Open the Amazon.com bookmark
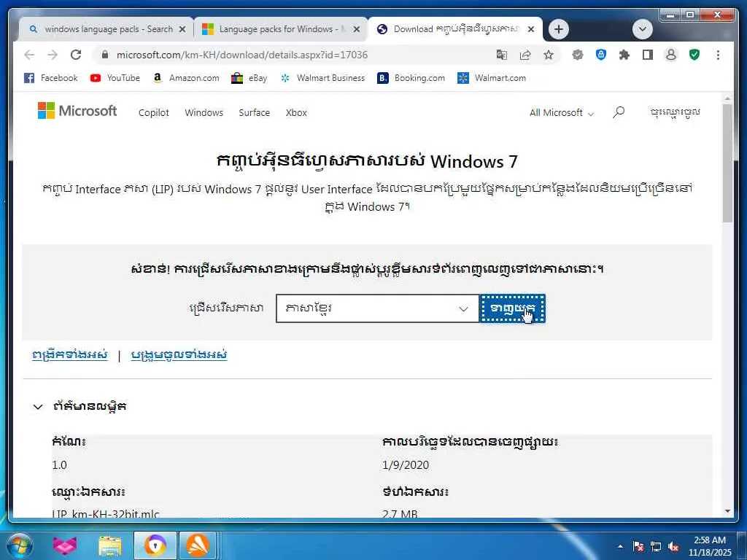Screen dimensions: 747x560 tap(186, 77)
